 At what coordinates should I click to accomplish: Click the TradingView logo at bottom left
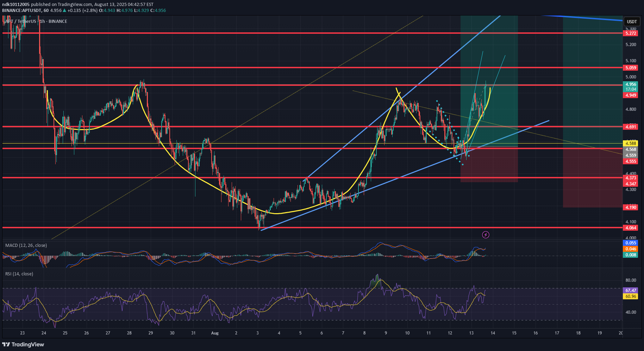point(23,344)
